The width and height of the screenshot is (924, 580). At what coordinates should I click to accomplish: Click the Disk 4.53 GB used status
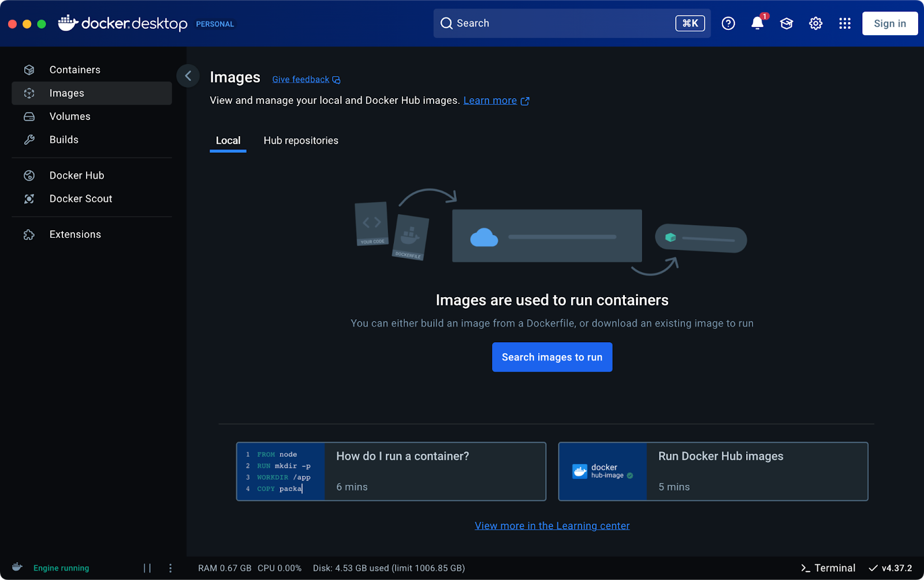pos(389,568)
